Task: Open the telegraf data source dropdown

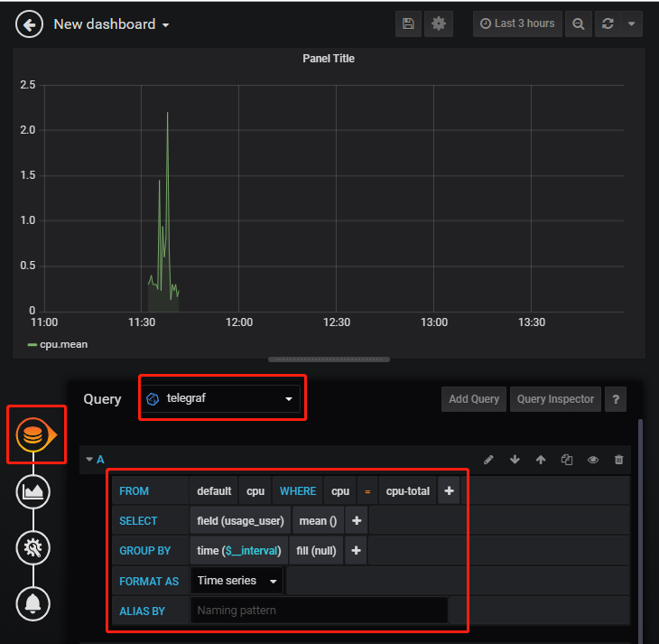Action: coord(220,398)
